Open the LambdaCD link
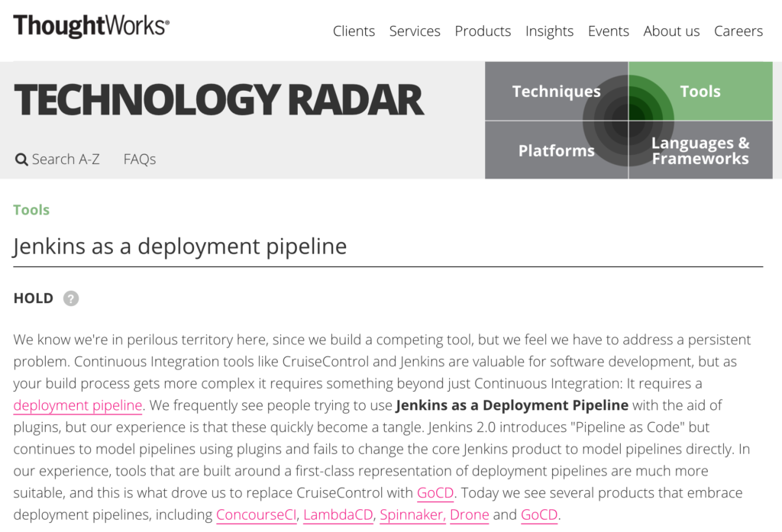 (x=338, y=514)
